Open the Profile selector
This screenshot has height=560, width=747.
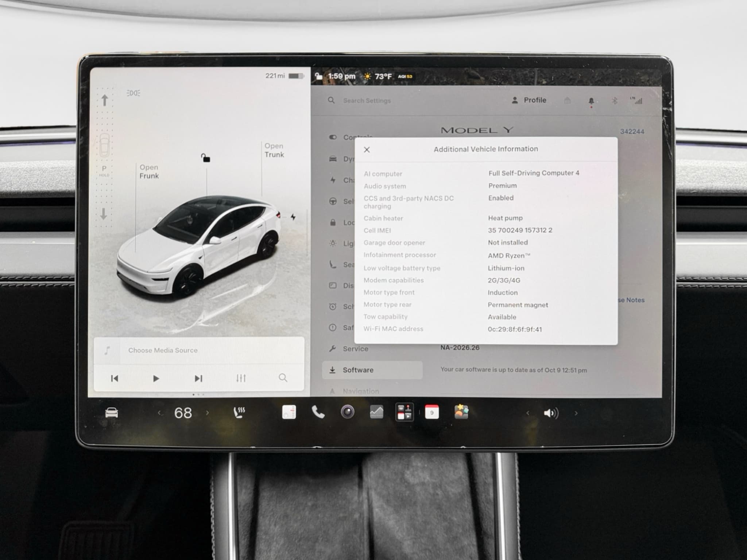[529, 100]
